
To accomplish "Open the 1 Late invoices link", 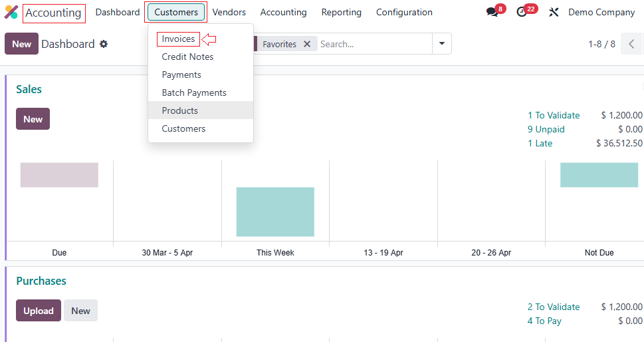I will click(540, 144).
